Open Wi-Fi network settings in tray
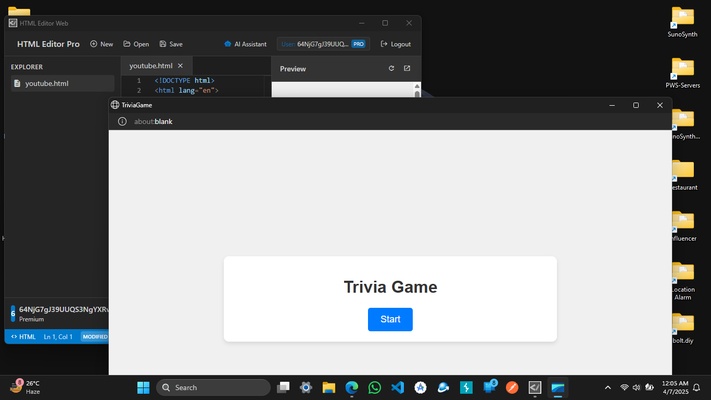The image size is (711, 400). 624,387
